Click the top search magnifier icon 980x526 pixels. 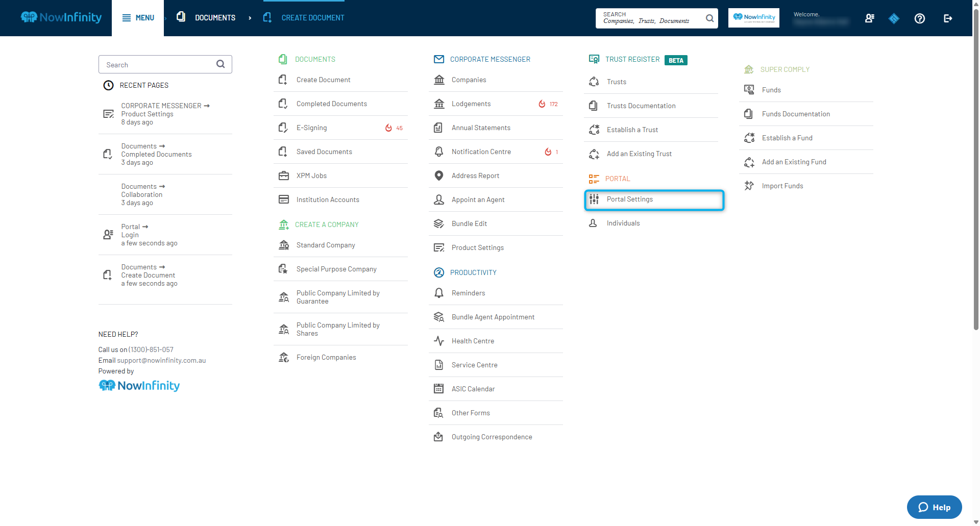click(709, 18)
